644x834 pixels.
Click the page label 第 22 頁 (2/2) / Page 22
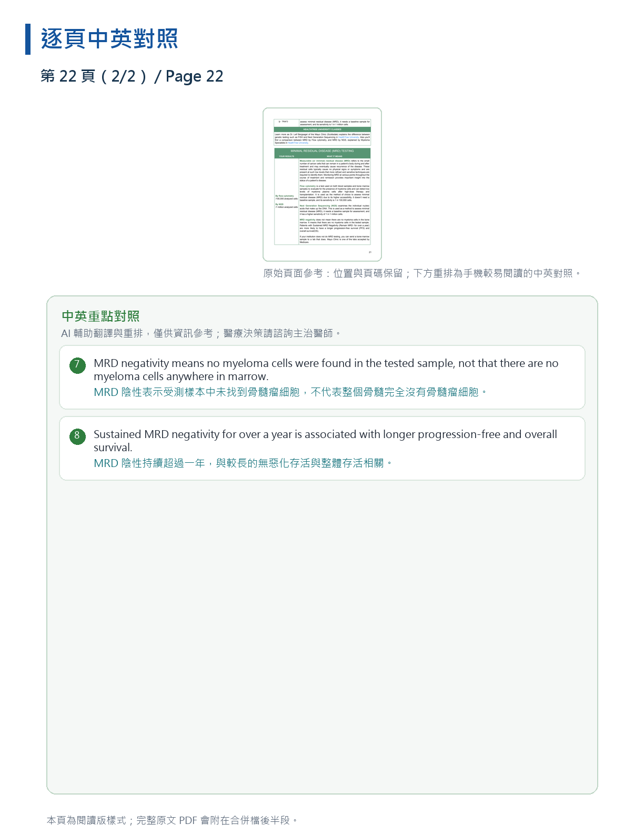pos(132,76)
